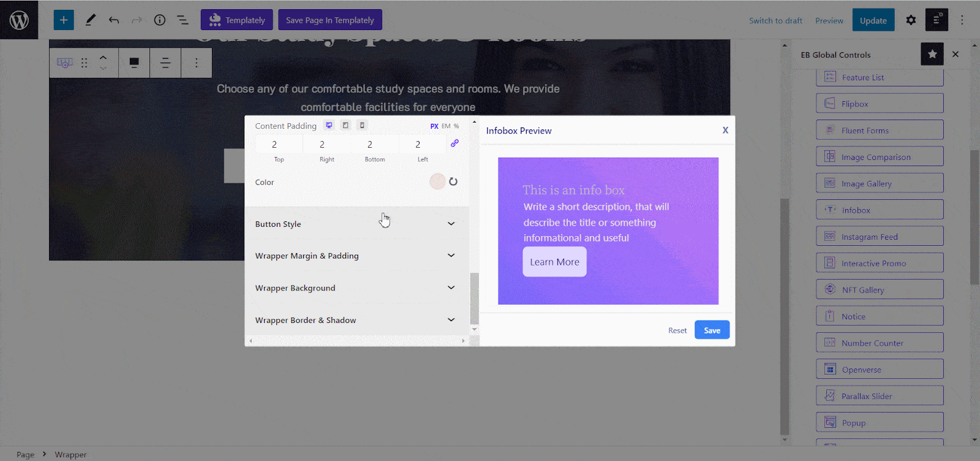
Task: Open Instagram Feed global controls
Action: tap(880, 237)
